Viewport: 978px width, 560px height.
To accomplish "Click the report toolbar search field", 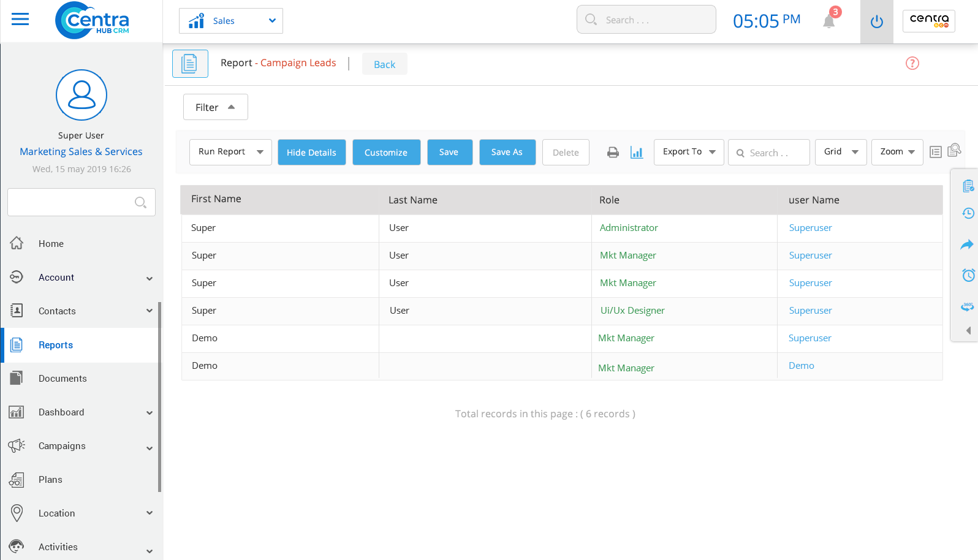I will (769, 152).
